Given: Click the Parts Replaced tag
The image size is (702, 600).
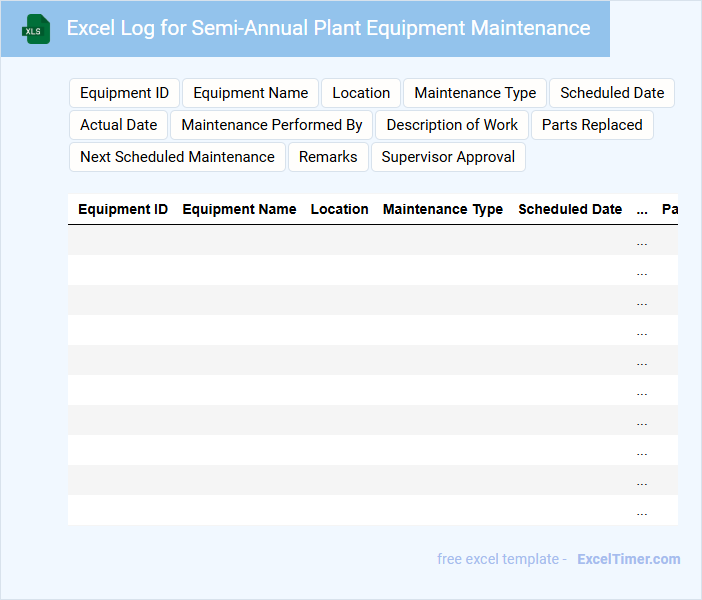Looking at the screenshot, I should point(592,125).
